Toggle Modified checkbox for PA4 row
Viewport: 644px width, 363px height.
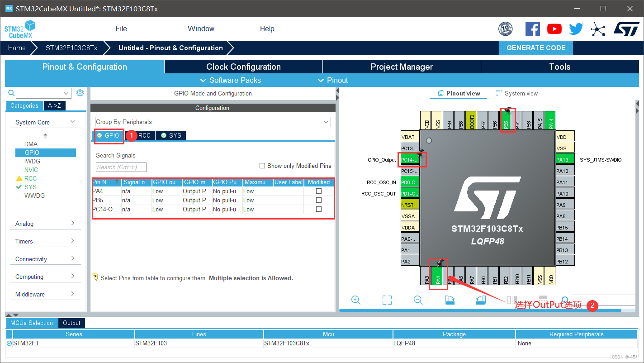[x=319, y=191]
